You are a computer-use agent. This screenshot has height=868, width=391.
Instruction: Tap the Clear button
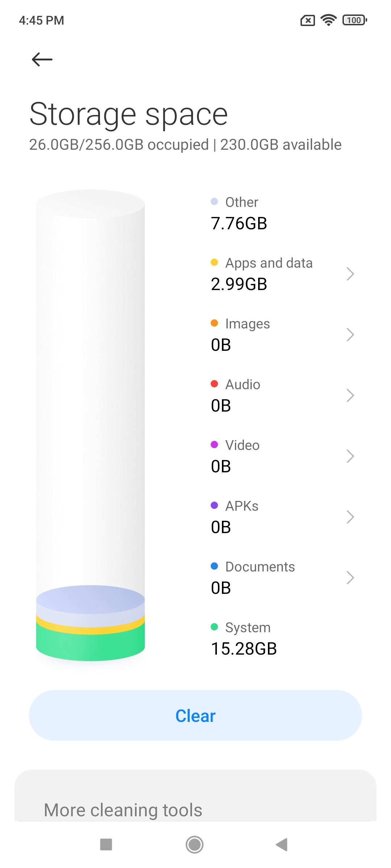pos(195,715)
